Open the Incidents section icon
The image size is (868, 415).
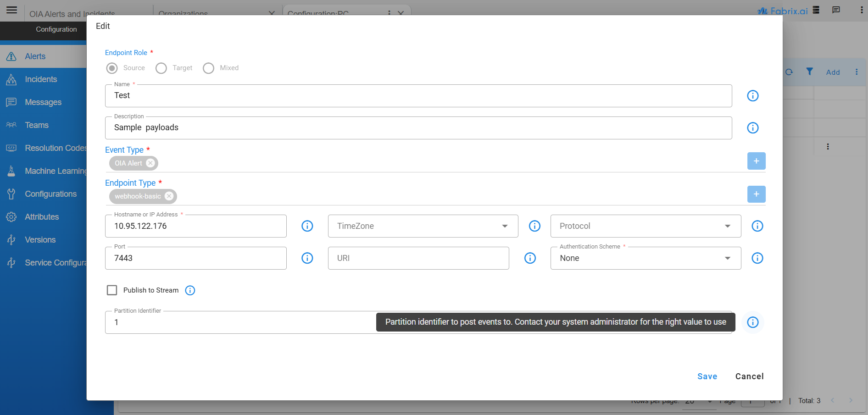(x=11, y=79)
